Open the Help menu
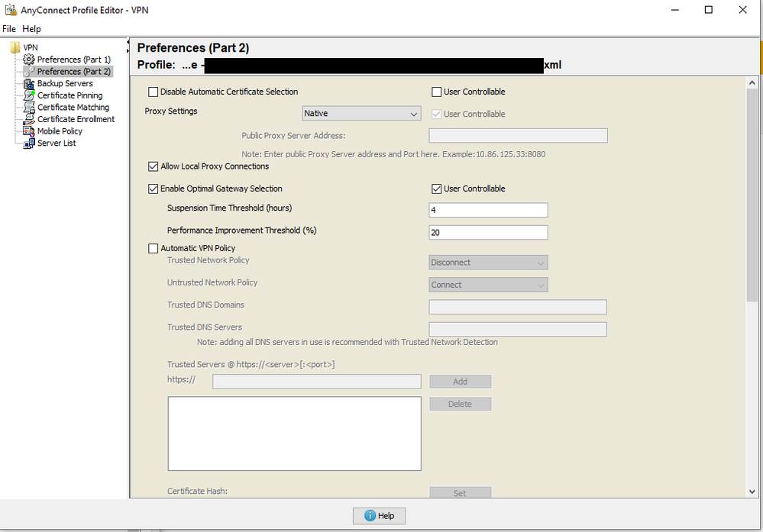The image size is (763, 532). [31, 29]
